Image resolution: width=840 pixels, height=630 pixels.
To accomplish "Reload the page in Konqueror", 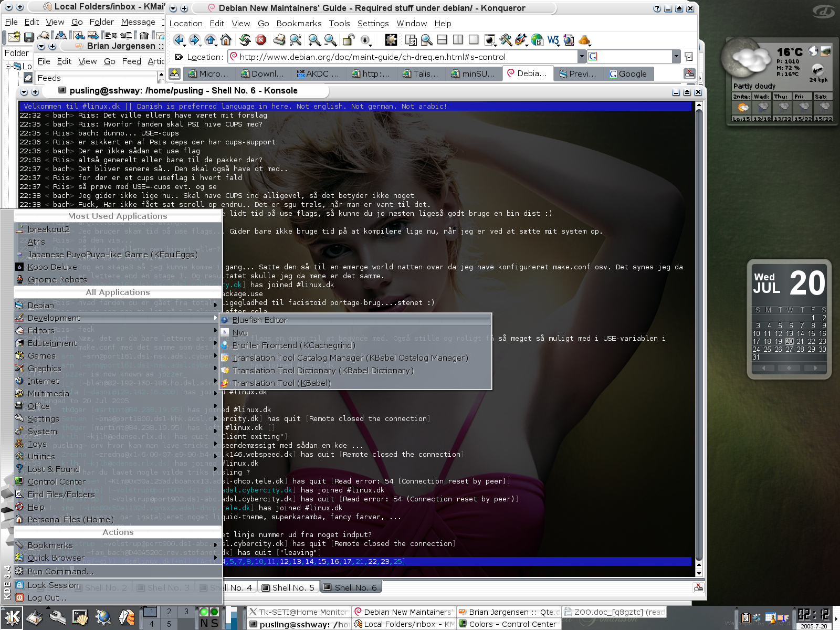I will (245, 40).
